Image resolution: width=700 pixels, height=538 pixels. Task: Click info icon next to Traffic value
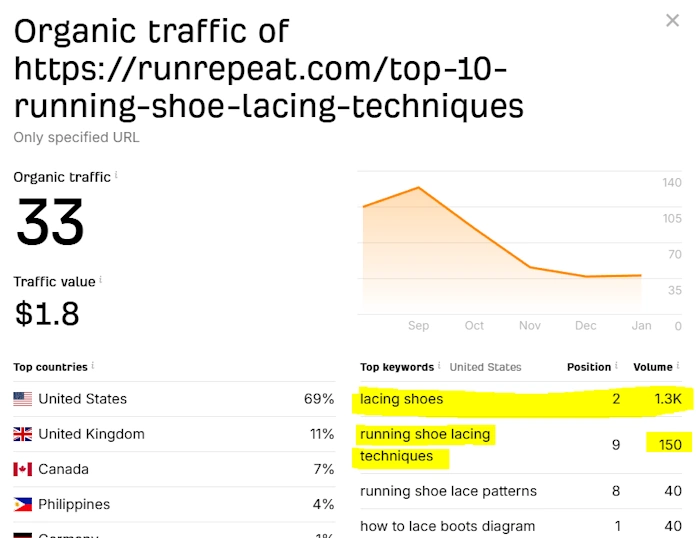(101, 280)
